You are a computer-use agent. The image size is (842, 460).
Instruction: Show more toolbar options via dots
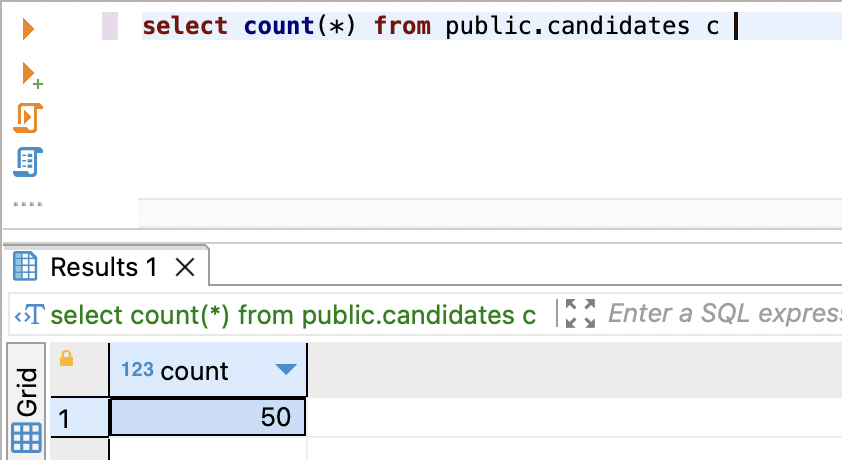pyautogui.click(x=28, y=204)
